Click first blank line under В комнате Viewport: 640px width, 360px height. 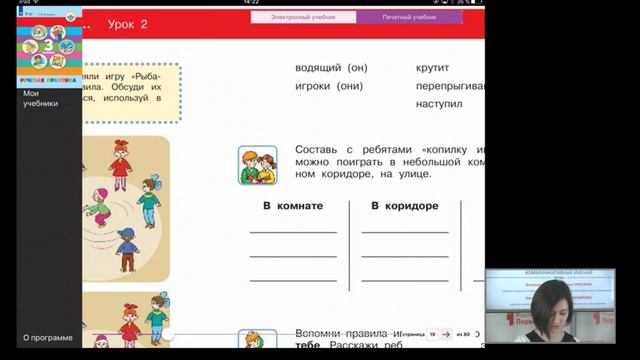pyautogui.click(x=293, y=232)
